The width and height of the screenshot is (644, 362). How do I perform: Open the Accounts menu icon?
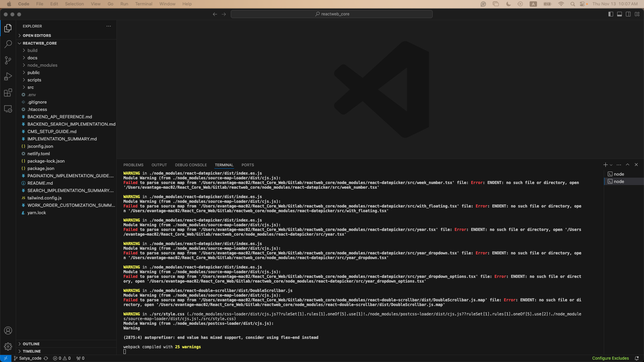pyautogui.click(x=8, y=330)
